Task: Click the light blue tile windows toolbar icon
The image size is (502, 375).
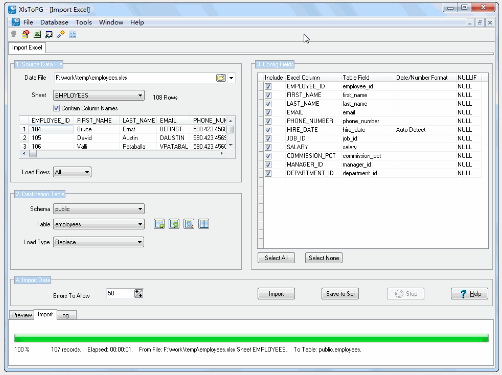Action: click(x=72, y=34)
